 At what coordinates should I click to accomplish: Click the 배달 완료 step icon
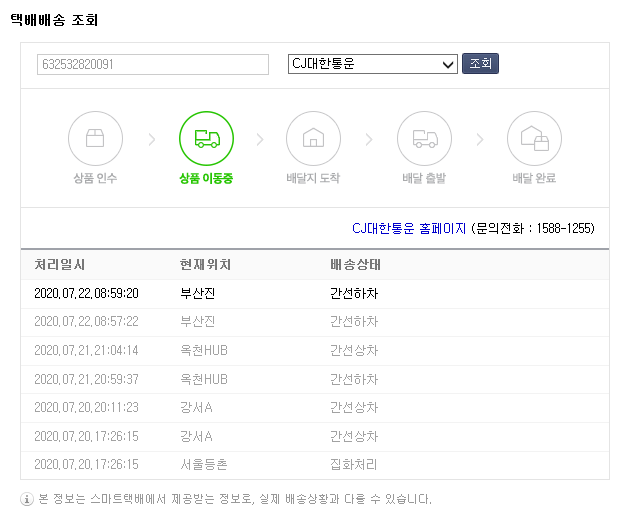click(534, 139)
